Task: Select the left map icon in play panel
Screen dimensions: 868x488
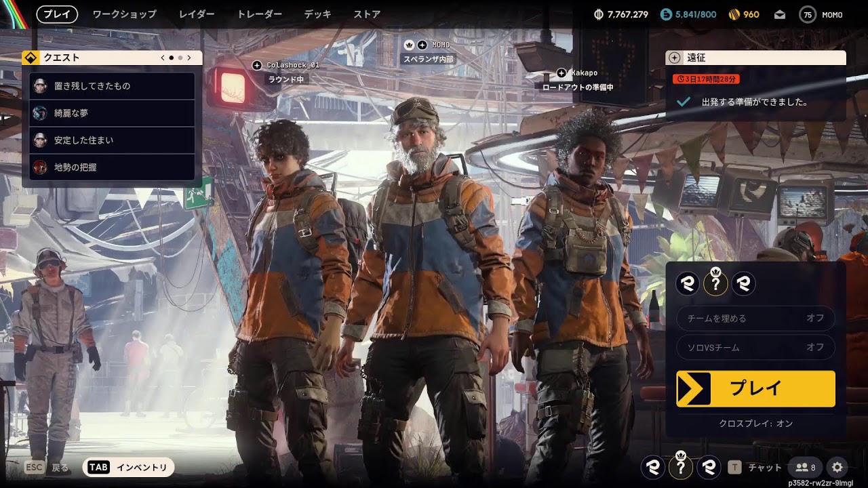Action: click(688, 283)
